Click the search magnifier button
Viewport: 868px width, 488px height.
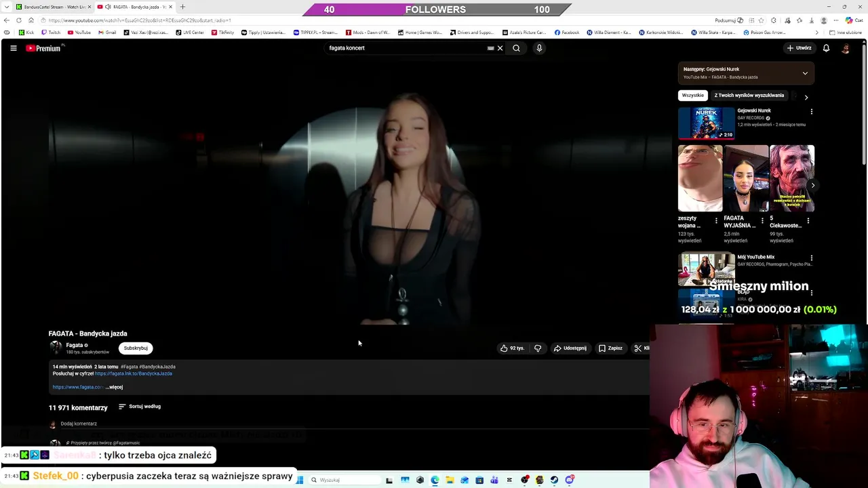[x=516, y=48]
